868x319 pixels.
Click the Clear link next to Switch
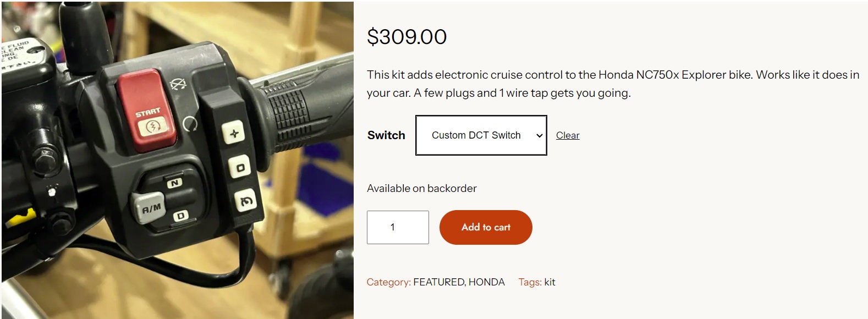coord(567,135)
